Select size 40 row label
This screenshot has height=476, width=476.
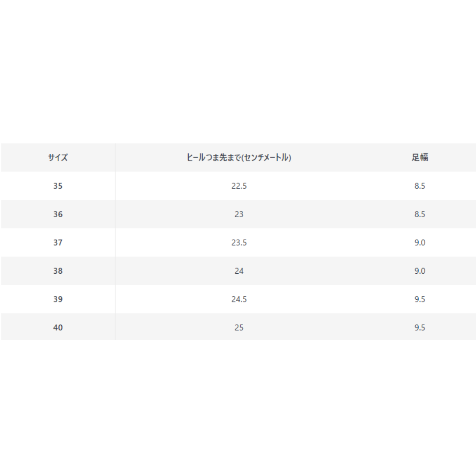[58, 327]
